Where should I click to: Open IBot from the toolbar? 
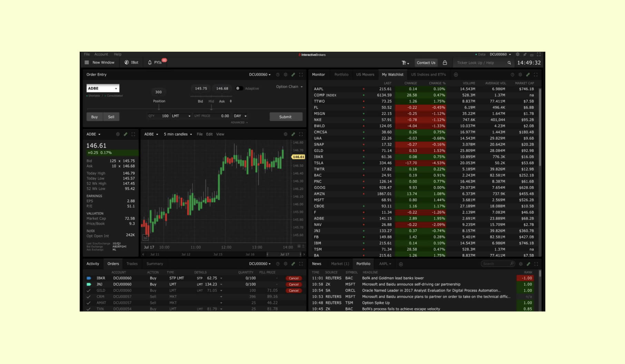coord(131,62)
